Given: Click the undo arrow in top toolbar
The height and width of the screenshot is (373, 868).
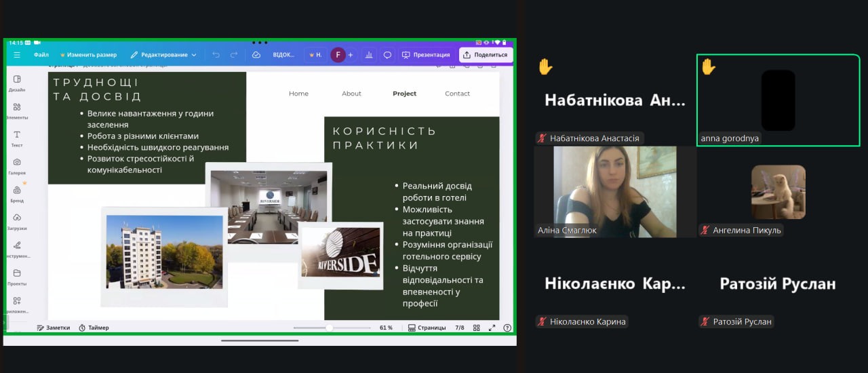Looking at the screenshot, I should (x=216, y=55).
